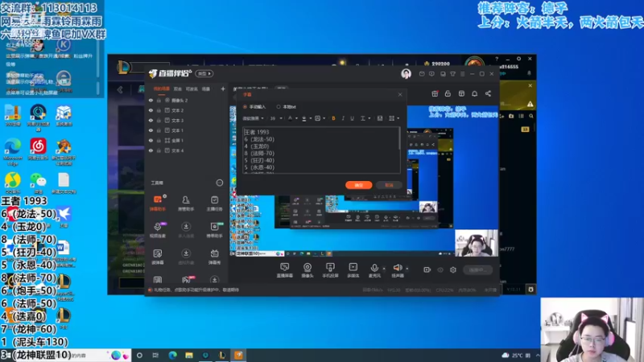644x362 pixels.
Task: Click inside the subtitle text area
Action: pyautogui.click(x=320, y=150)
